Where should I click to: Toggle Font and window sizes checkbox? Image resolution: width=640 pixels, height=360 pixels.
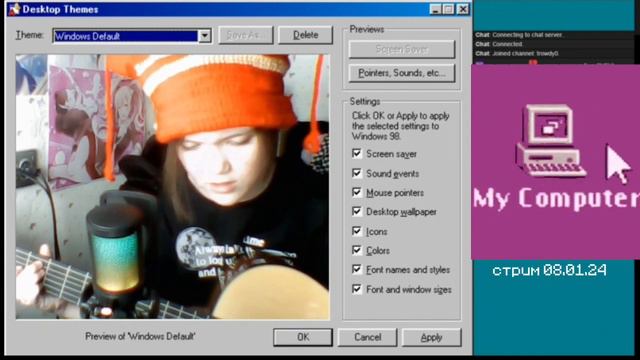click(x=357, y=289)
